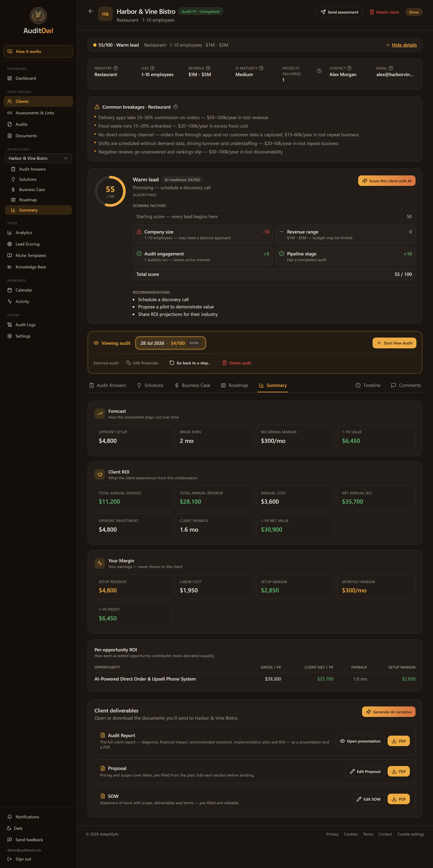Download the SOW PDF
Screen dimensions: 433x868
399,799
